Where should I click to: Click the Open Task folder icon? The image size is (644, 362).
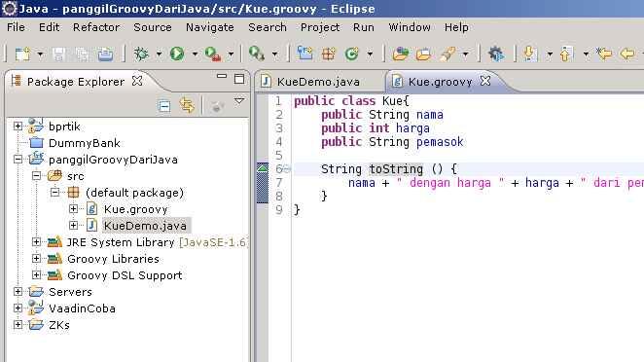pos(423,54)
